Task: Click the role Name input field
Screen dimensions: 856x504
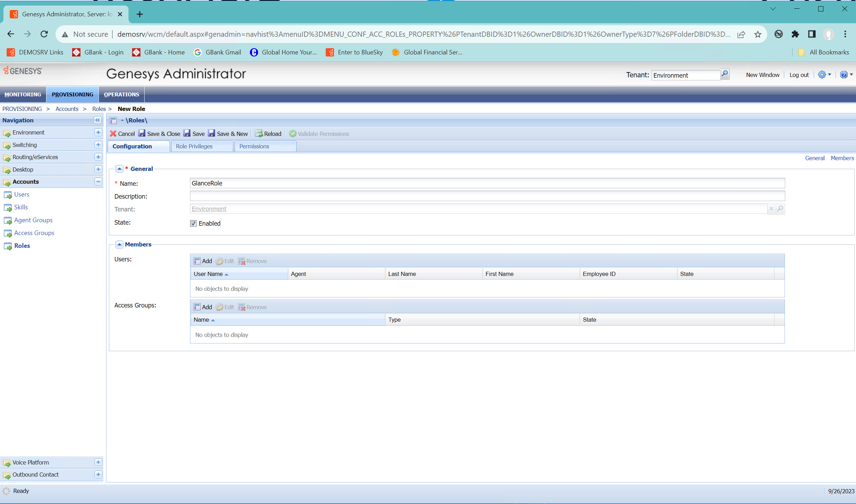Action: (487, 183)
